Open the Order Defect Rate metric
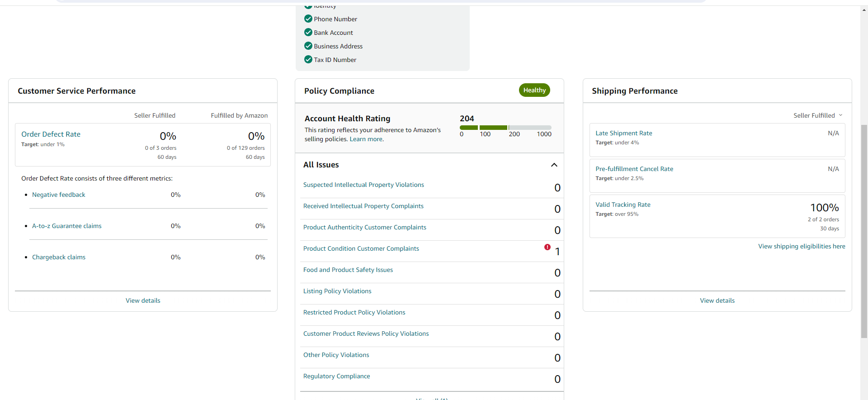 [x=51, y=134]
